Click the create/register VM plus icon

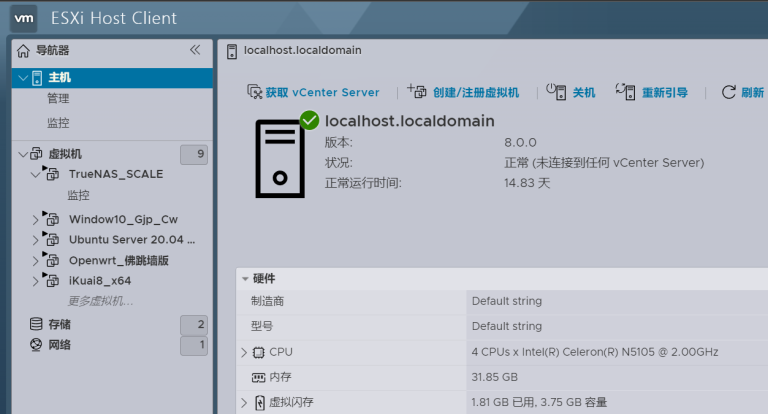click(416, 91)
